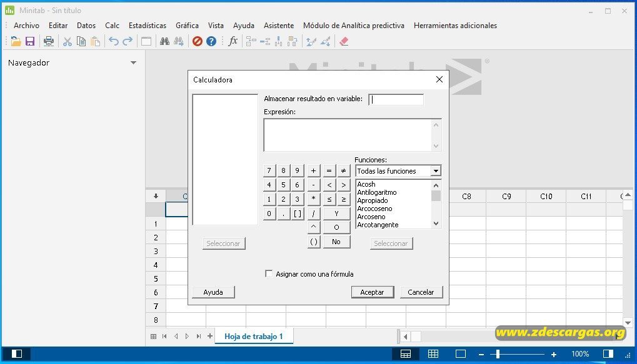Click functions list scroll down arrow
The width and height of the screenshot is (637, 364).
pos(436,224)
